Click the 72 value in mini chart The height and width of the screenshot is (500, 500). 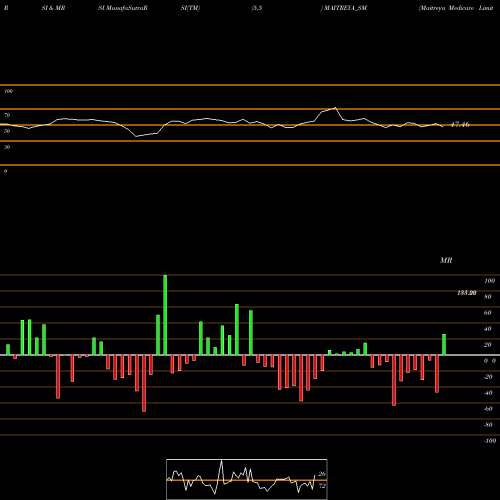tap(322, 486)
